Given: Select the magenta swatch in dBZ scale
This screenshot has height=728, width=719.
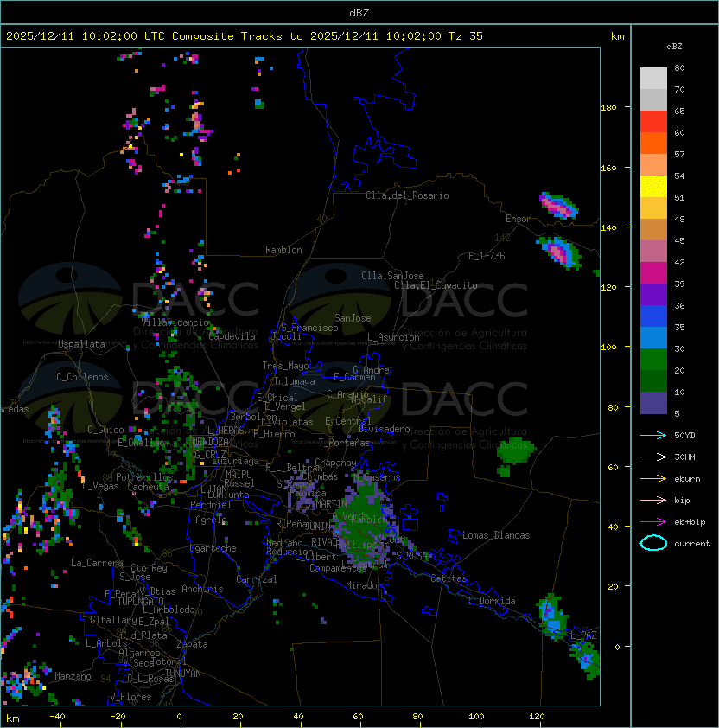Looking at the screenshot, I should coord(653,273).
